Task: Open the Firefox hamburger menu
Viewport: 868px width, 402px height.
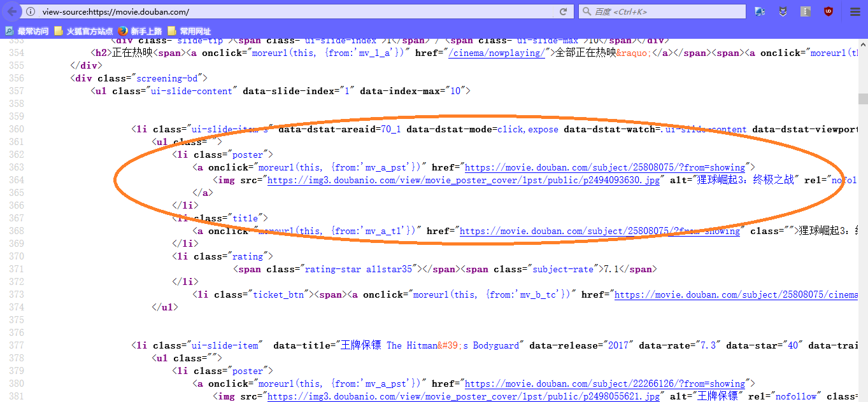Action: pos(855,11)
